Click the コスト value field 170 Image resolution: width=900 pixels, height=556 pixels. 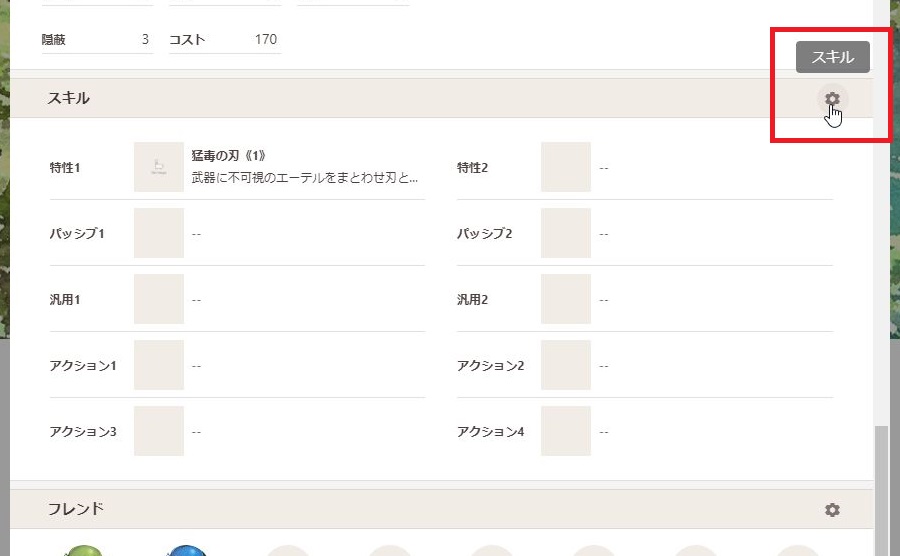[x=225, y=40]
